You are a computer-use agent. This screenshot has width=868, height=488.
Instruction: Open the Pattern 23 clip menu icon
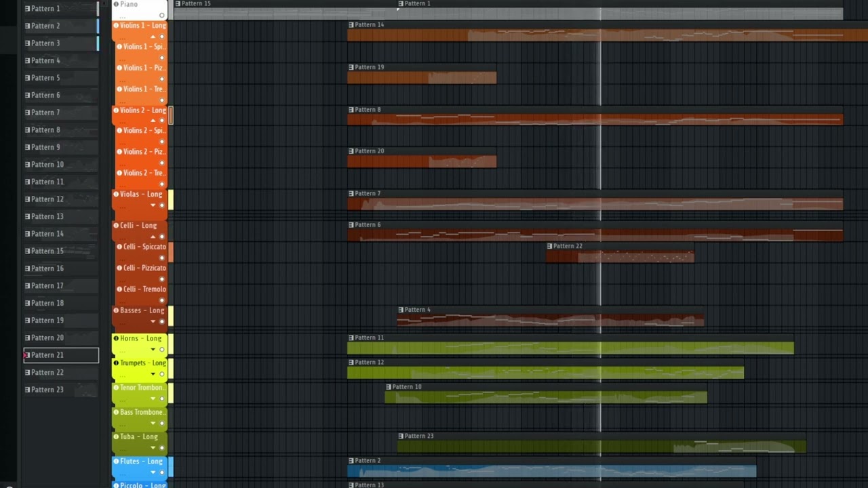click(x=401, y=436)
